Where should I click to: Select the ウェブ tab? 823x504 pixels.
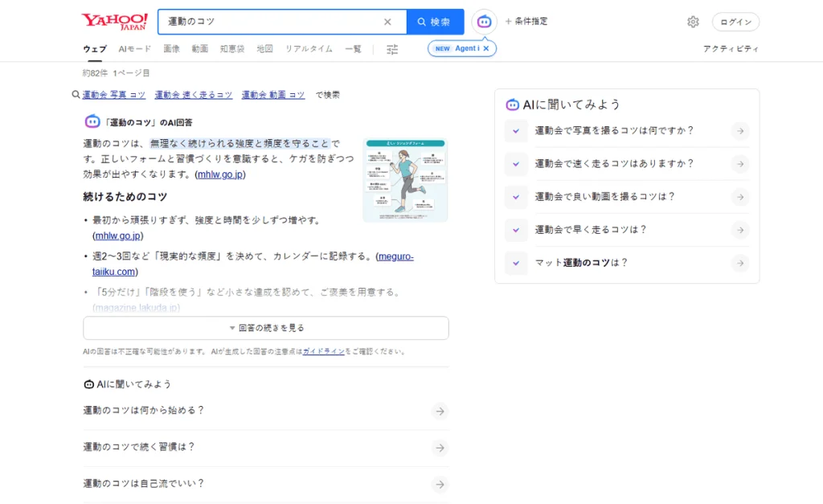click(95, 49)
